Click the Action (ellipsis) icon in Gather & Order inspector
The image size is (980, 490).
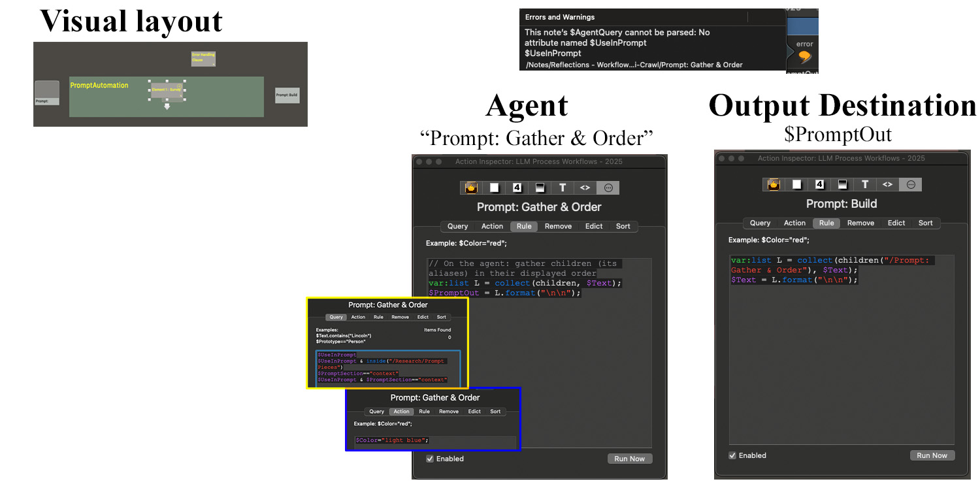608,188
